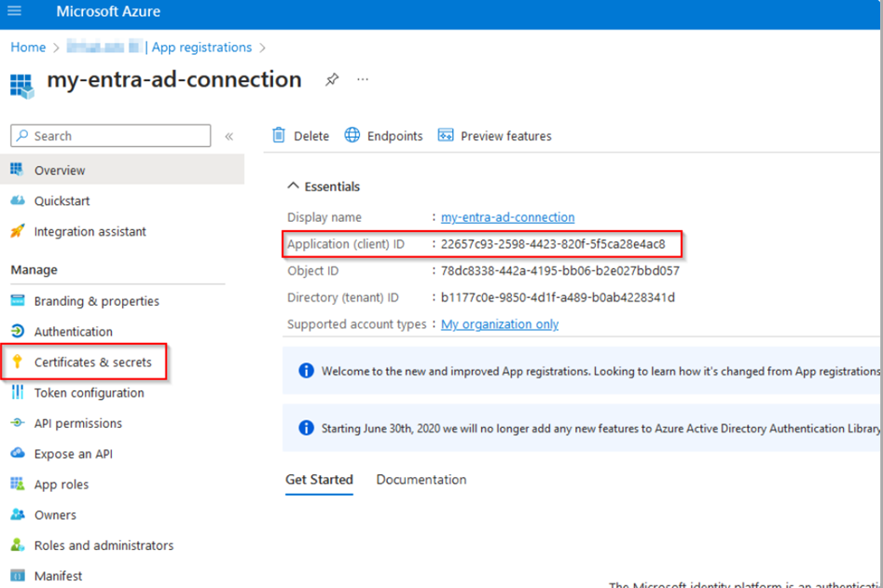Viewport: 883px width, 588px height.
Task: Open Expose an API
Action: click(122, 454)
